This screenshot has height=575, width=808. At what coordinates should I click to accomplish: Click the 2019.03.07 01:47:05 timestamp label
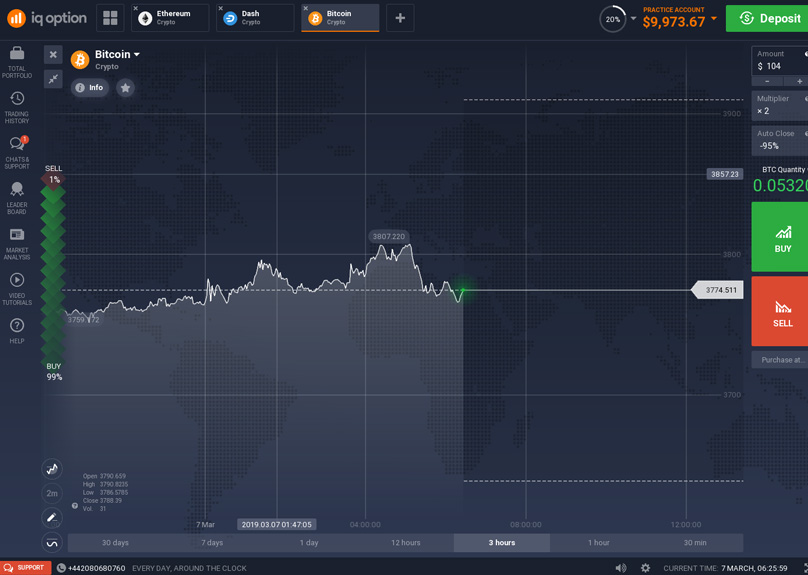pyautogui.click(x=277, y=525)
